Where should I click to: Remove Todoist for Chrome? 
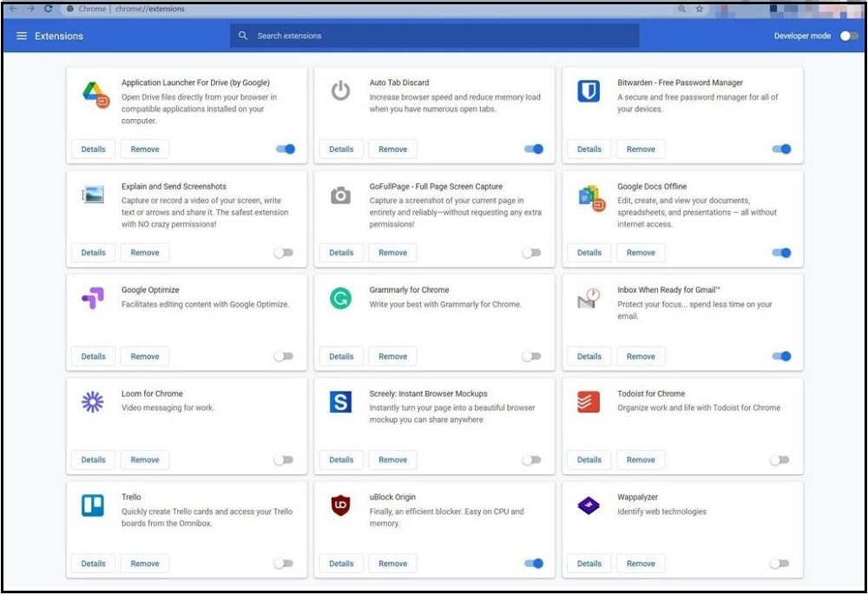click(x=641, y=459)
